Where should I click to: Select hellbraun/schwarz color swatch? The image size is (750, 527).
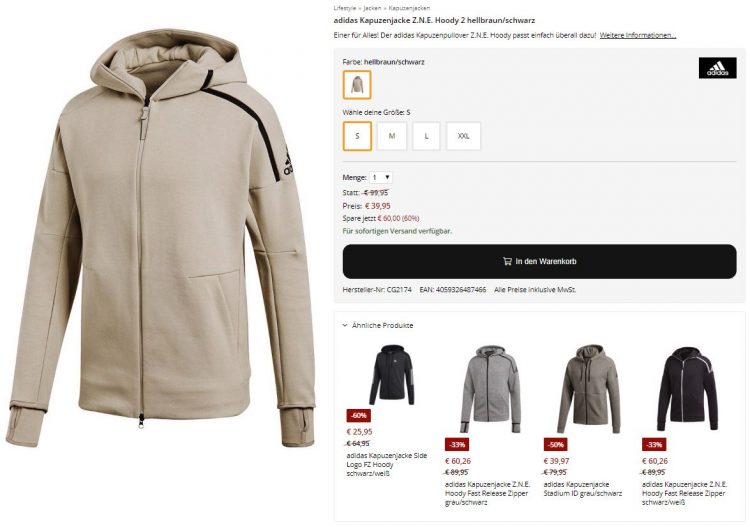coord(357,85)
